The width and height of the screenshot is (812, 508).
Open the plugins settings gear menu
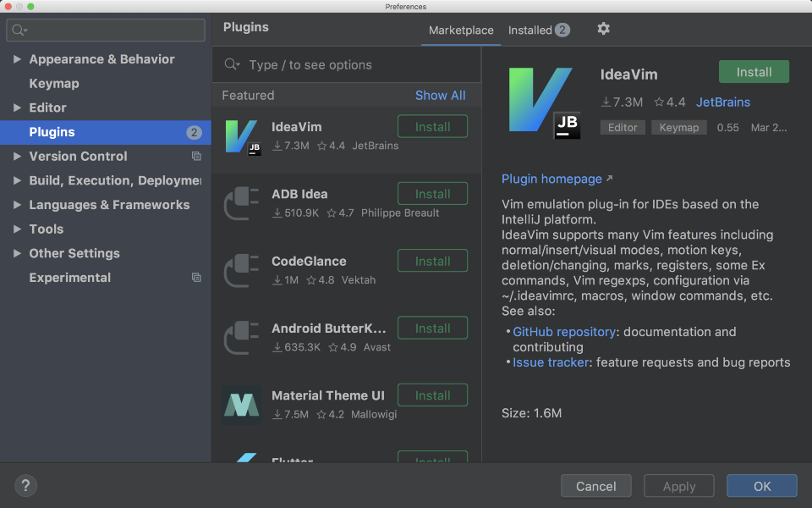point(603,29)
